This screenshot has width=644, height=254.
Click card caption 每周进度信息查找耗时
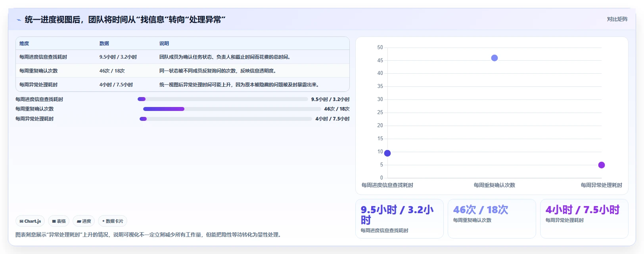[x=384, y=231]
